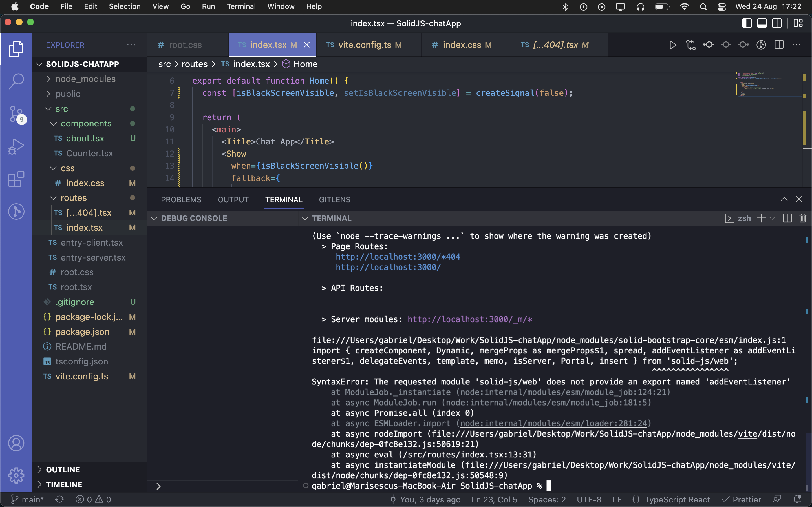Kill the zsh terminal with the trash icon
The height and width of the screenshot is (507, 812).
802,218
